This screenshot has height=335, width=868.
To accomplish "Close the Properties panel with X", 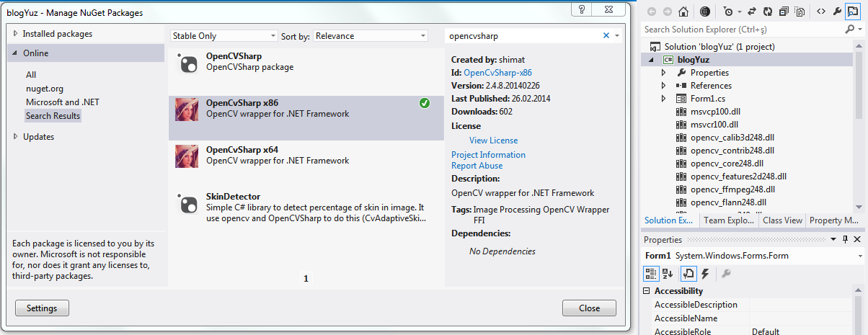I will coord(856,239).
